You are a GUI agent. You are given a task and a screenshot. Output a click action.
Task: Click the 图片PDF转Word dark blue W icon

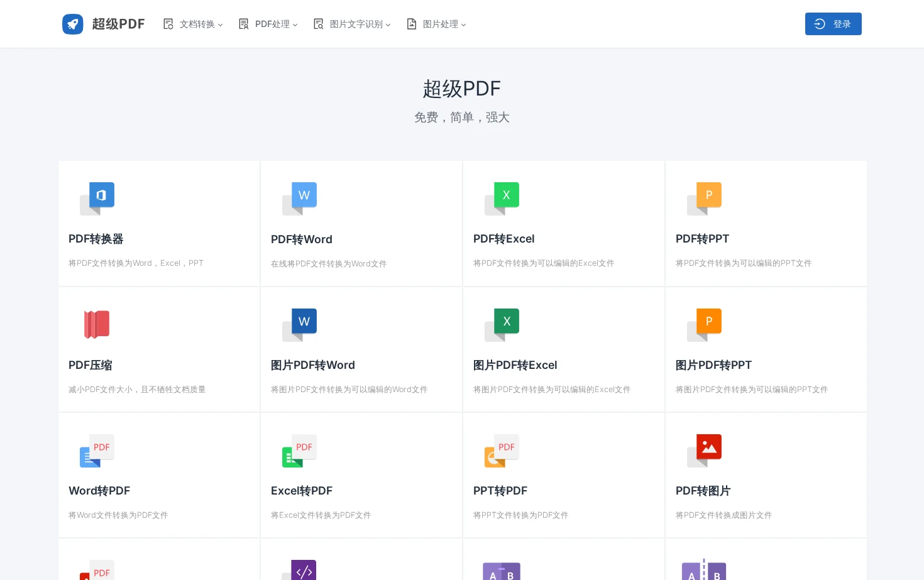pyautogui.click(x=299, y=325)
